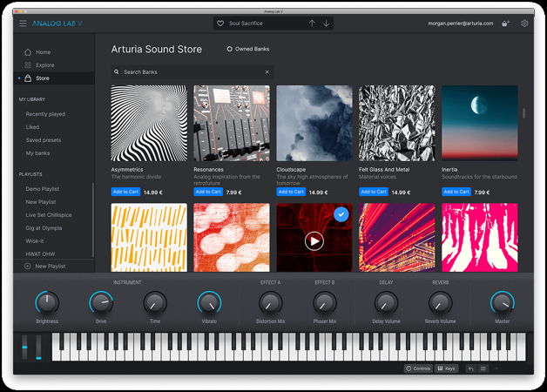The height and width of the screenshot is (392, 547).
Task: Enable the Owned Banks filter
Action: [x=230, y=49]
